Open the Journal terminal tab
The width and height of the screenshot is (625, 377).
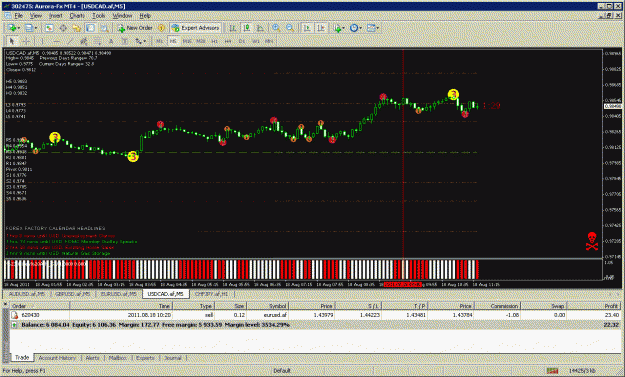(173, 358)
